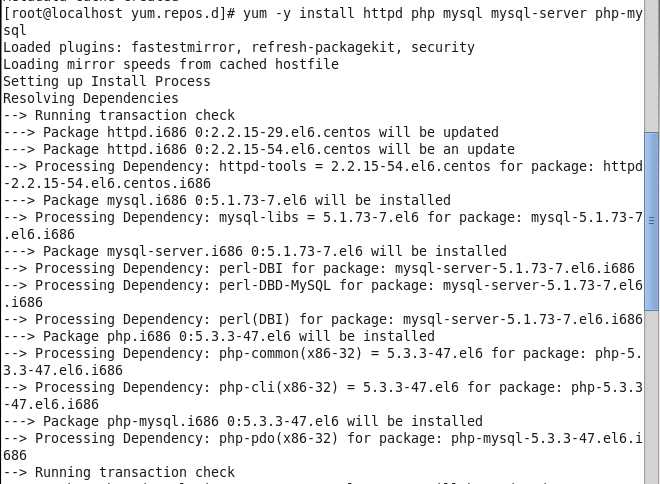The image size is (660, 484).
Task: Click the 'Package mysql-server.i686' line
Action: [x=255, y=251]
